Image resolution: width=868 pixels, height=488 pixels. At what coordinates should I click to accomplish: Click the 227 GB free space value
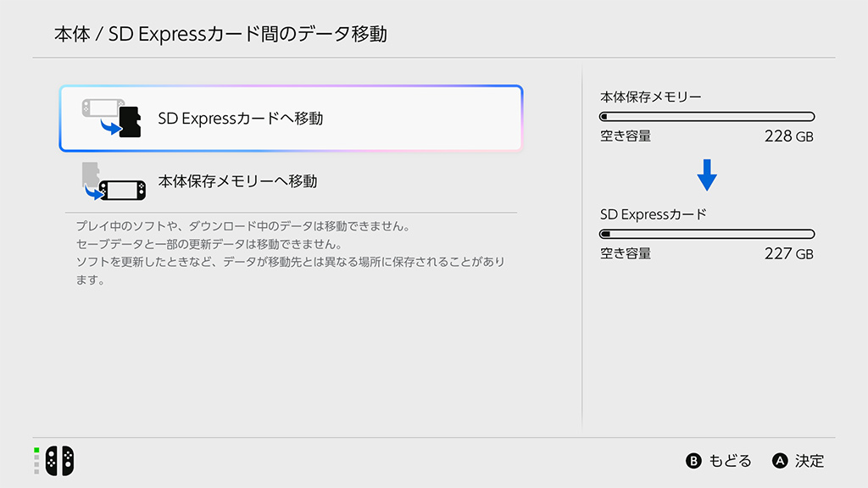pyautogui.click(x=788, y=253)
